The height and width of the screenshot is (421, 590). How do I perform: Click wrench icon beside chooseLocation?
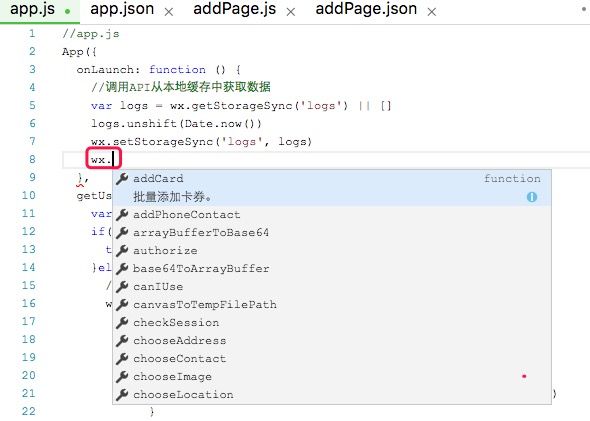(122, 395)
